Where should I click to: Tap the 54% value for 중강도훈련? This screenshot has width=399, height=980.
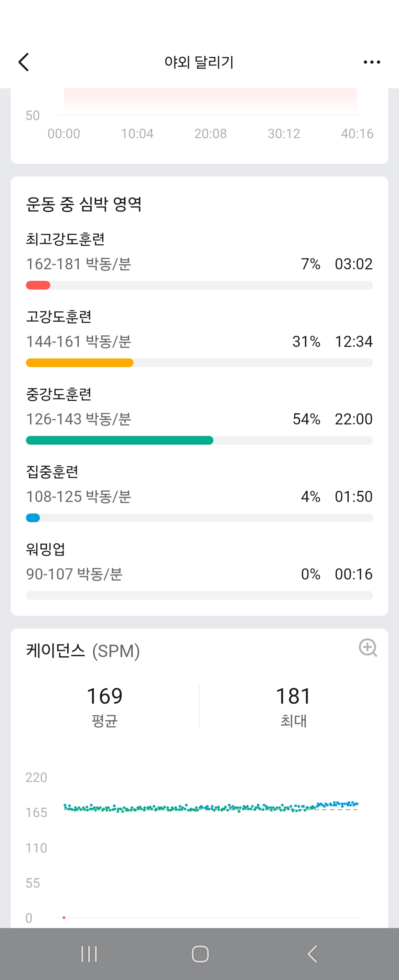(306, 419)
